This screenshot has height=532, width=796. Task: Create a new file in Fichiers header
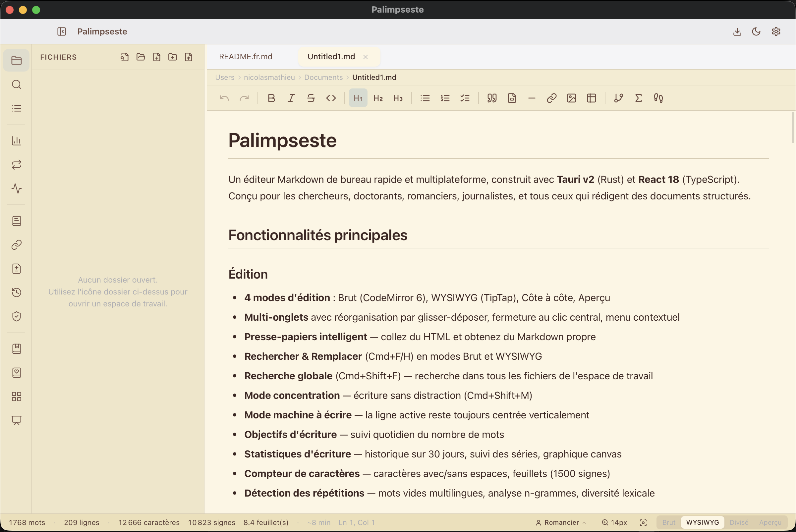pyautogui.click(x=156, y=57)
